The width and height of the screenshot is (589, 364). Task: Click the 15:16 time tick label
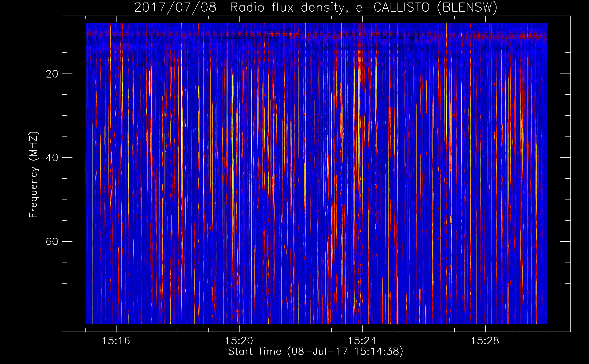pyautogui.click(x=116, y=341)
